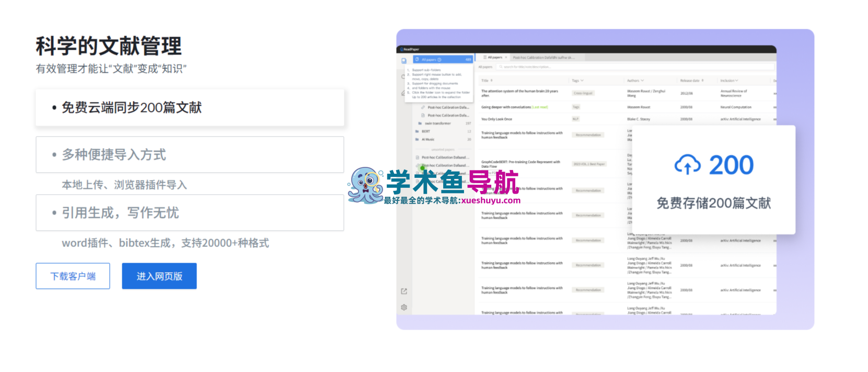Open the settings gear in ReadPaper sidebar

pos(404,308)
